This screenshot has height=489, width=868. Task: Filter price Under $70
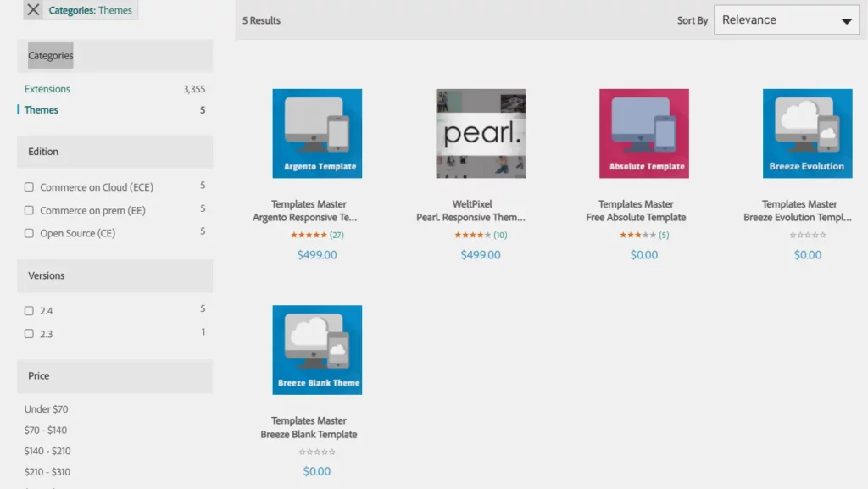point(46,408)
